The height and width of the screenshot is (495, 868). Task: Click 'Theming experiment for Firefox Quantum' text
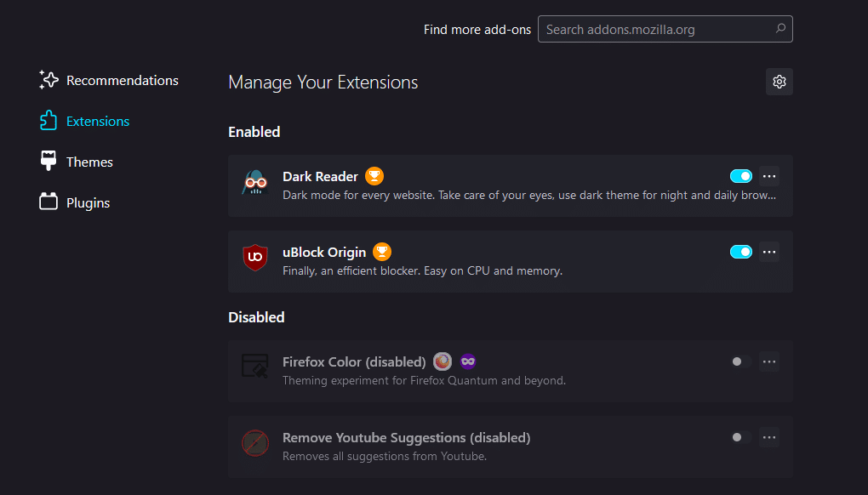point(424,380)
